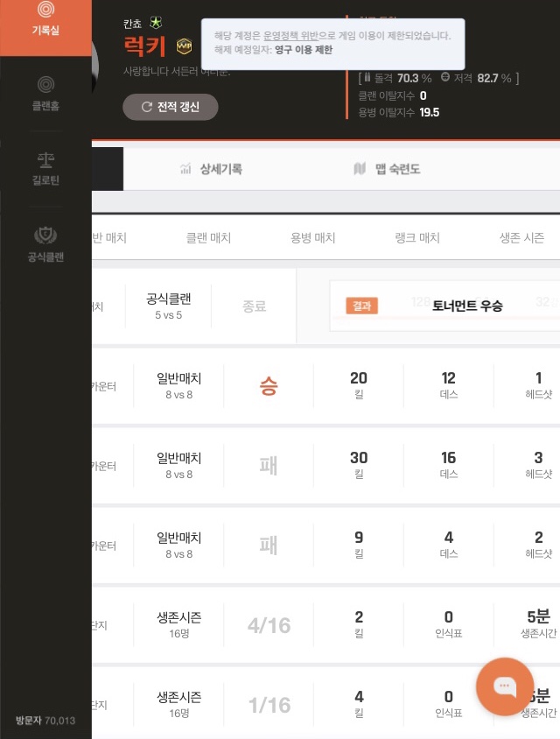This screenshot has width=560, height=739.
Task: Go to 클랜홈 in the sidebar
Action: 45,86
